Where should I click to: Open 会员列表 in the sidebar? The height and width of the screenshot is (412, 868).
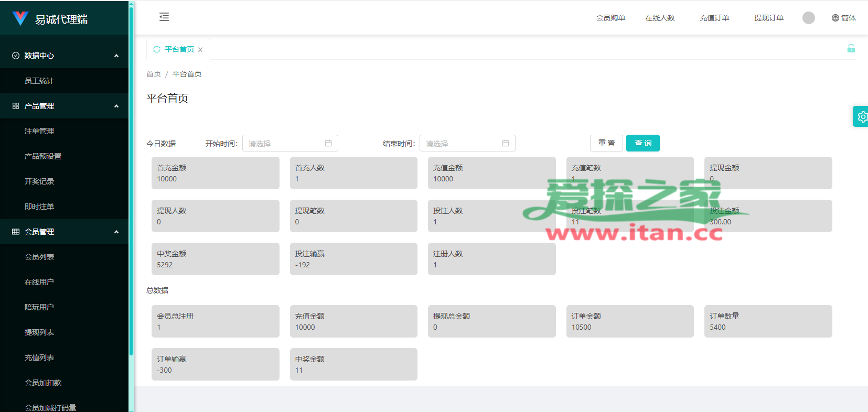point(39,257)
